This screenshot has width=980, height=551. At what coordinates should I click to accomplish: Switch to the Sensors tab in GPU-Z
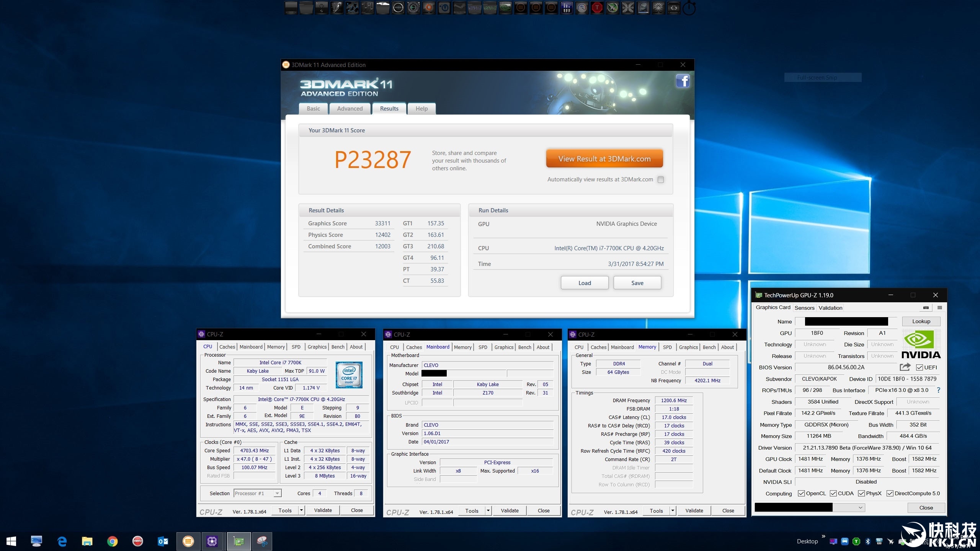pos(804,308)
